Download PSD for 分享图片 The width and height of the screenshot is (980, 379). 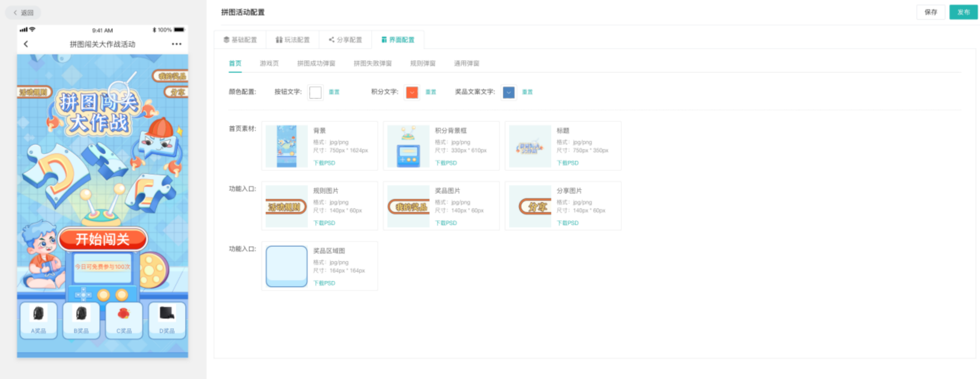[568, 223]
